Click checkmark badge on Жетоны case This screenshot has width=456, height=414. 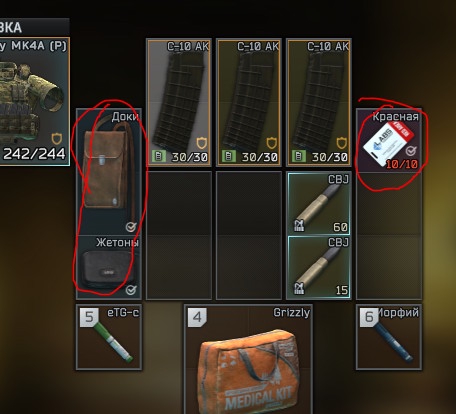click(131, 290)
